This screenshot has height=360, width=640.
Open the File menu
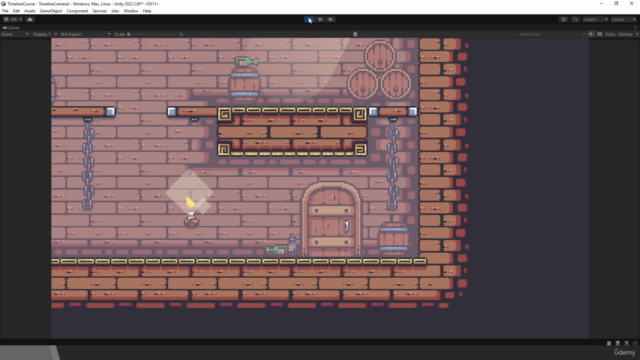coord(5,11)
